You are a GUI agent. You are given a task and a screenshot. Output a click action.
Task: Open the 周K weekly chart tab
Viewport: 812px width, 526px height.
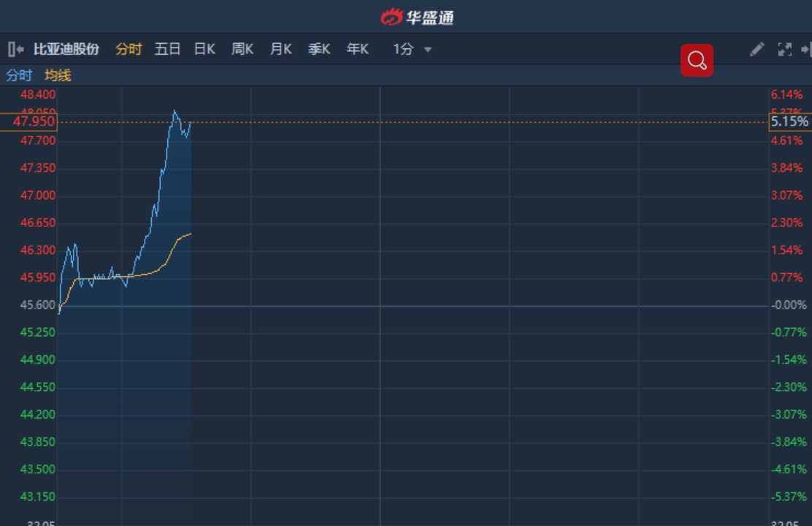[242, 49]
